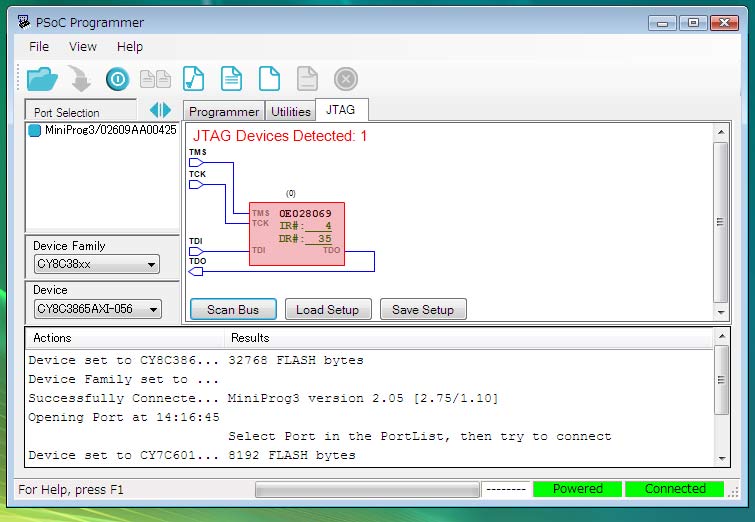Click 'Device set to CY7C601...' log row
The height and width of the screenshot is (522, 755).
pyautogui.click(x=123, y=455)
